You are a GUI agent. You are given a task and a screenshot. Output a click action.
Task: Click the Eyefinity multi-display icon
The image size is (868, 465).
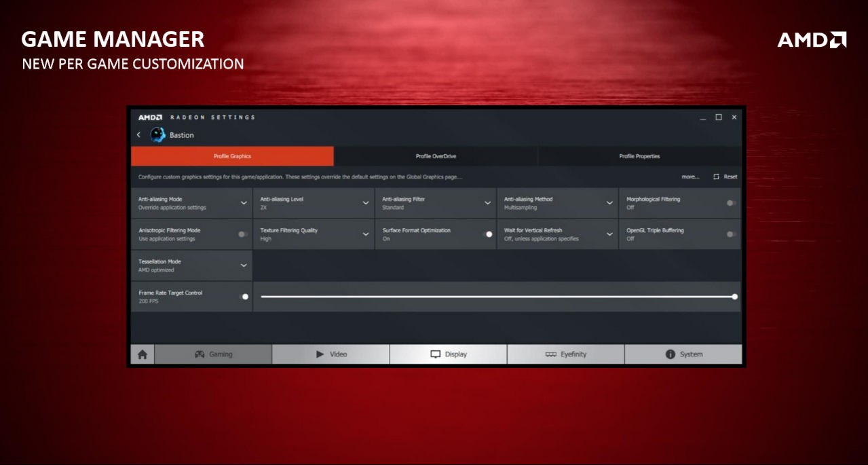click(x=551, y=354)
